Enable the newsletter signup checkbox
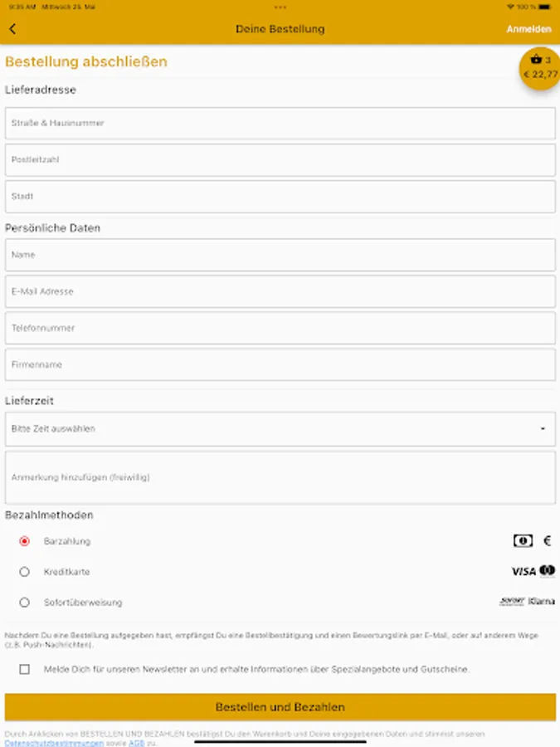 (x=24, y=669)
